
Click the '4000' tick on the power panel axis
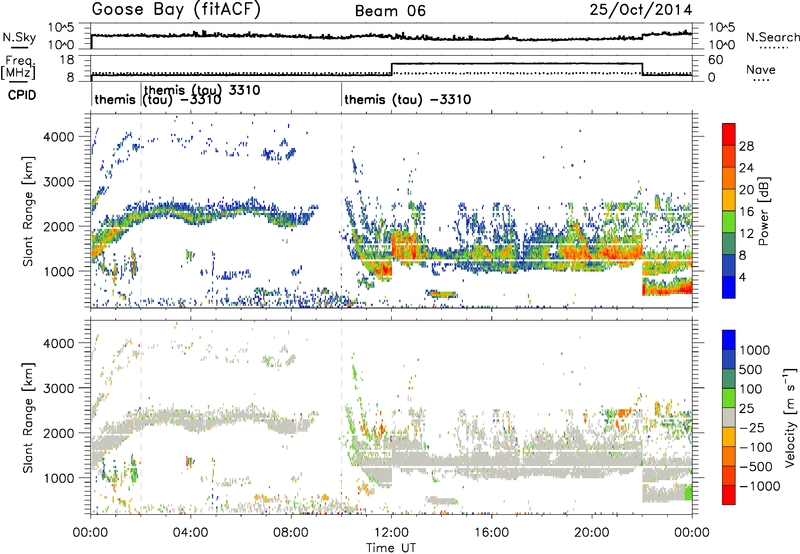[58, 137]
